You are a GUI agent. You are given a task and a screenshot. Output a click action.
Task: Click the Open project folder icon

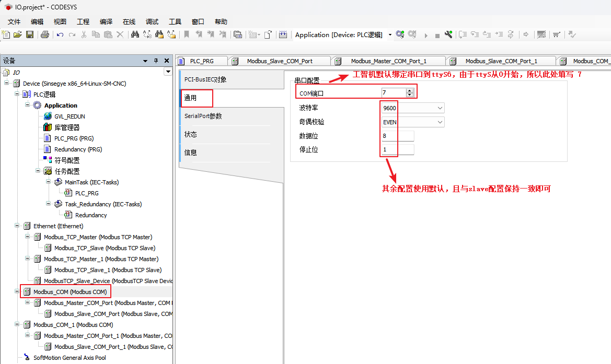pyautogui.click(x=18, y=34)
